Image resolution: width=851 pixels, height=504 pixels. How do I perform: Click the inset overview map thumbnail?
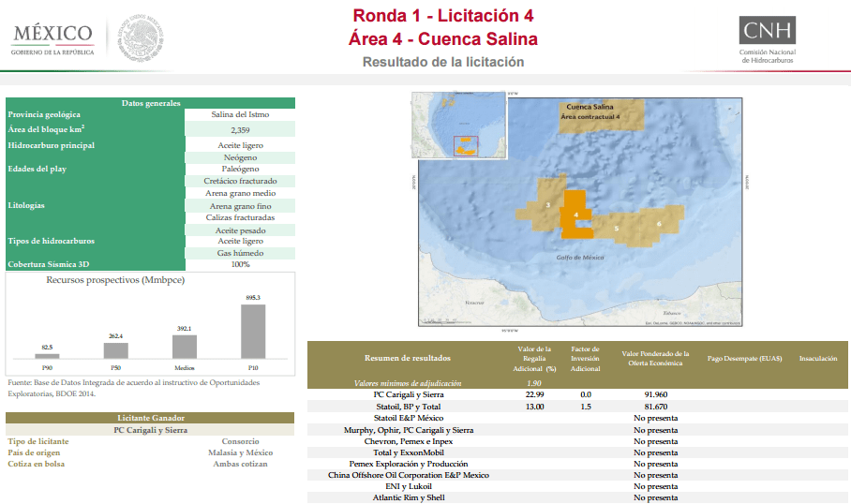point(458,125)
